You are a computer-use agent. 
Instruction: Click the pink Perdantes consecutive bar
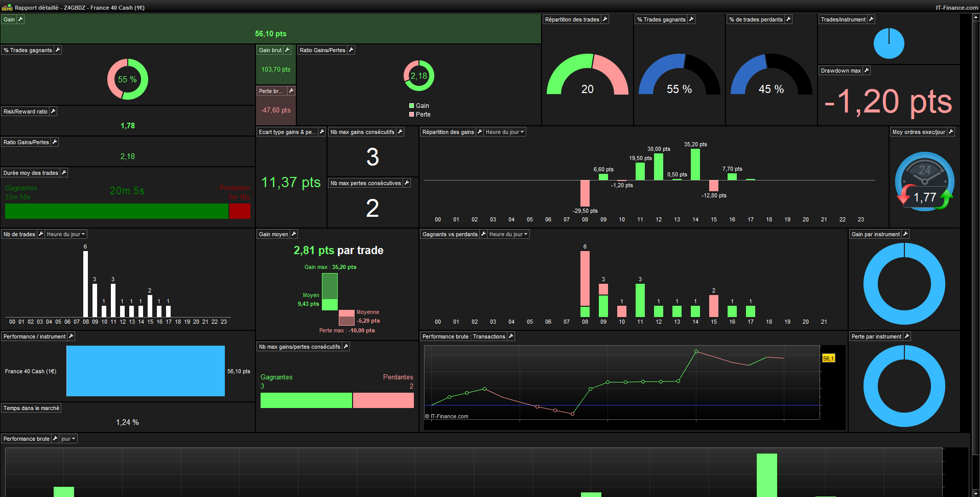click(383, 400)
